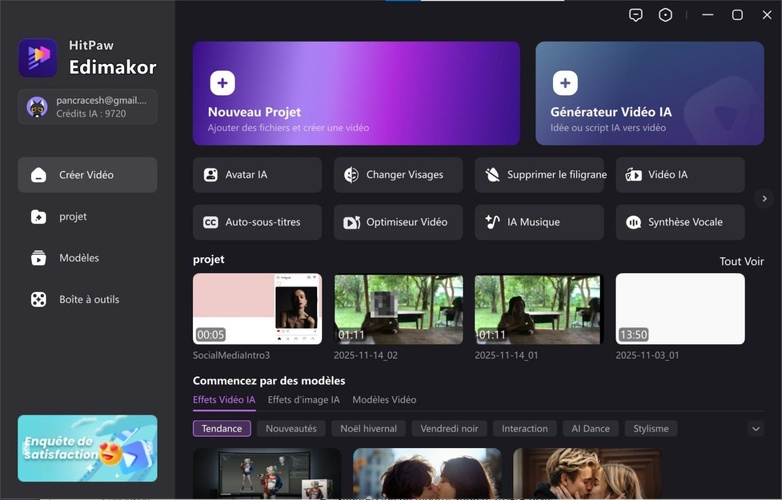This screenshot has height=500, width=782.
Task: Click the Tout Voir link
Action: (x=741, y=262)
